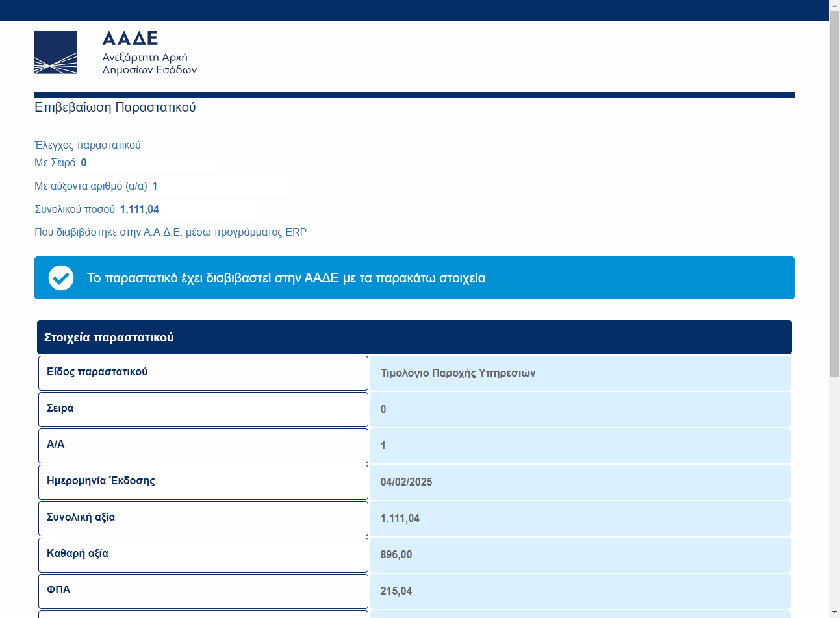Click the ΑΑΔΕ title text
The height and width of the screenshot is (618, 840).
130,38
